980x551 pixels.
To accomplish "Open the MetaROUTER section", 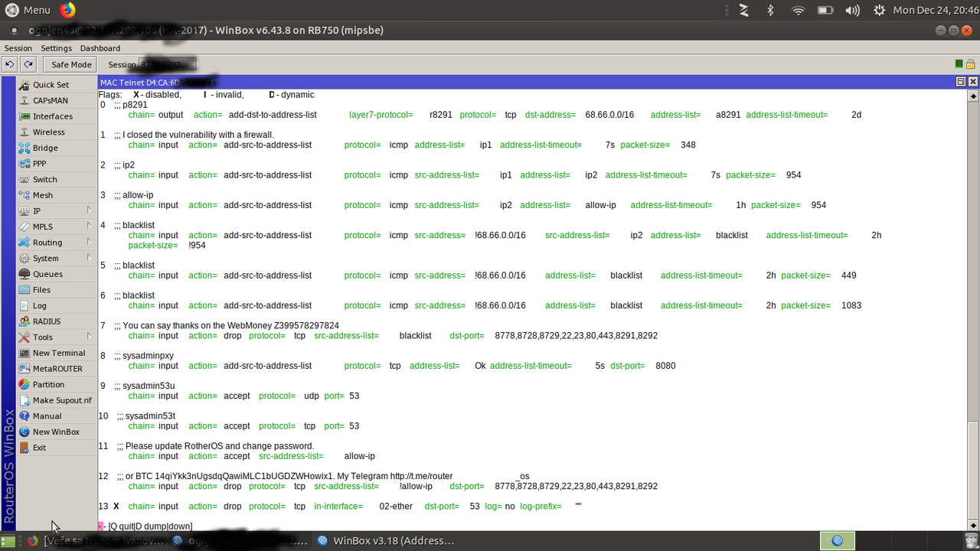I will coord(57,369).
